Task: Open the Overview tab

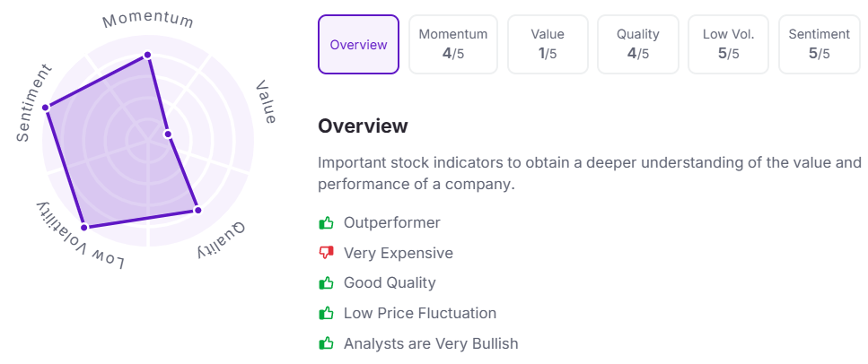Action: point(358,44)
